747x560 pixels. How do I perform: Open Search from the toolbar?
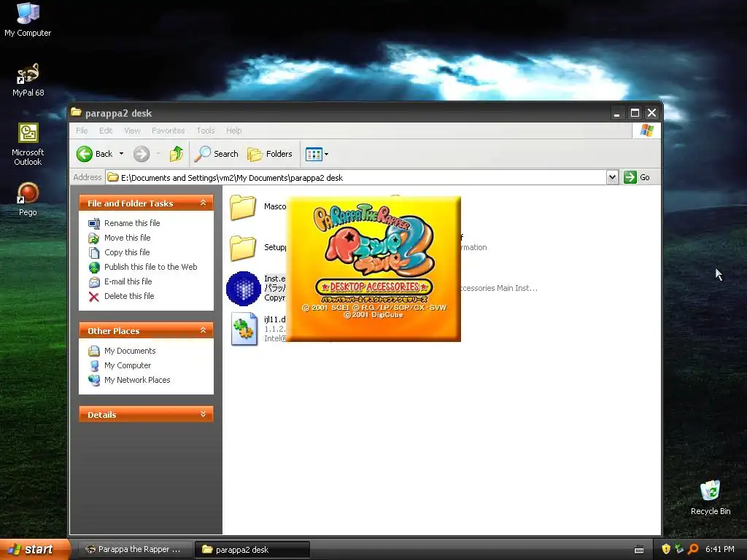click(217, 154)
